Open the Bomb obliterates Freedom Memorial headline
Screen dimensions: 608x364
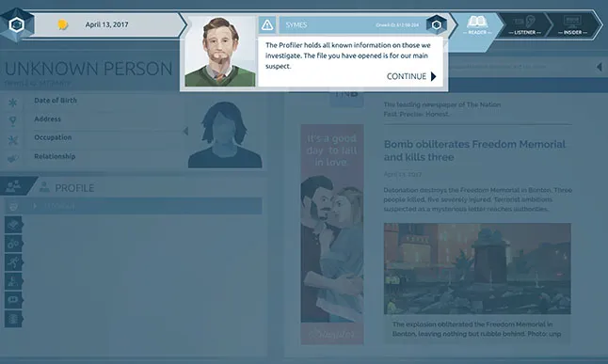point(474,150)
